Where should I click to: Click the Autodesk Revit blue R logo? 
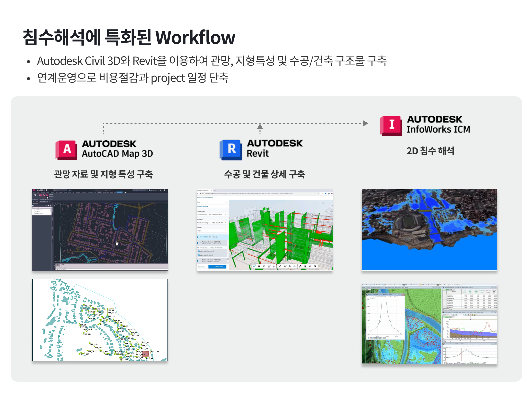click(x=230, y=150)
